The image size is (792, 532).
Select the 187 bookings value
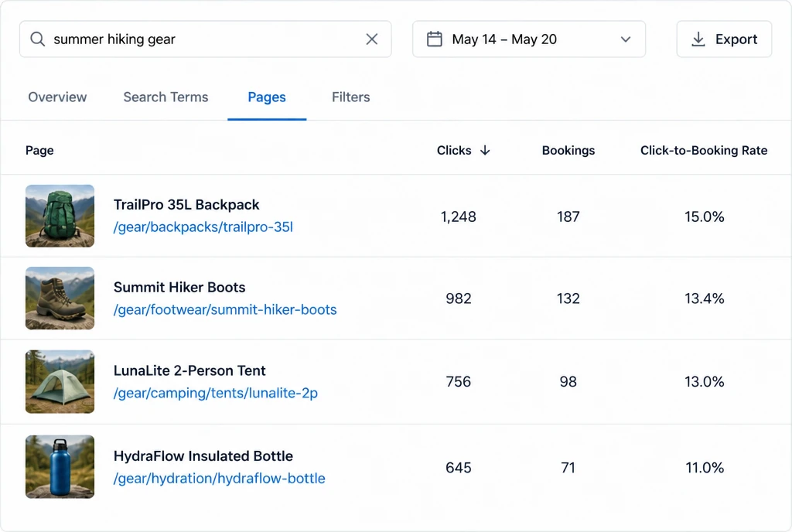coord(568,217)
